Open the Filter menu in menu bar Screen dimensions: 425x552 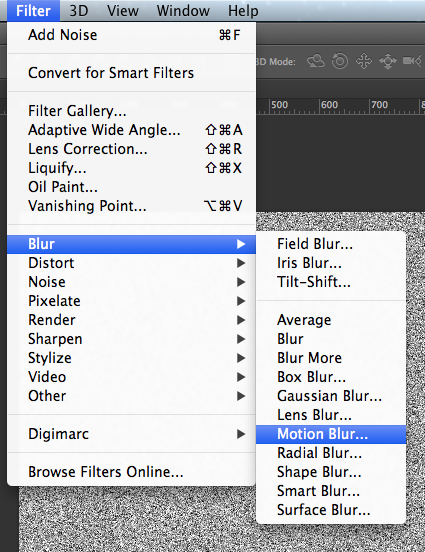pyautogui.click(x=33, y=11)
